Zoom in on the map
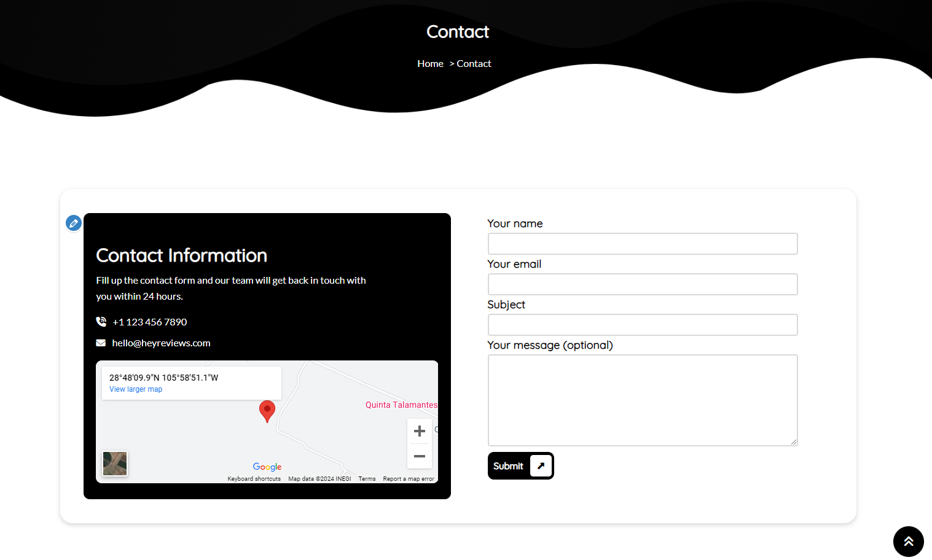 click(x=420, y=431)
